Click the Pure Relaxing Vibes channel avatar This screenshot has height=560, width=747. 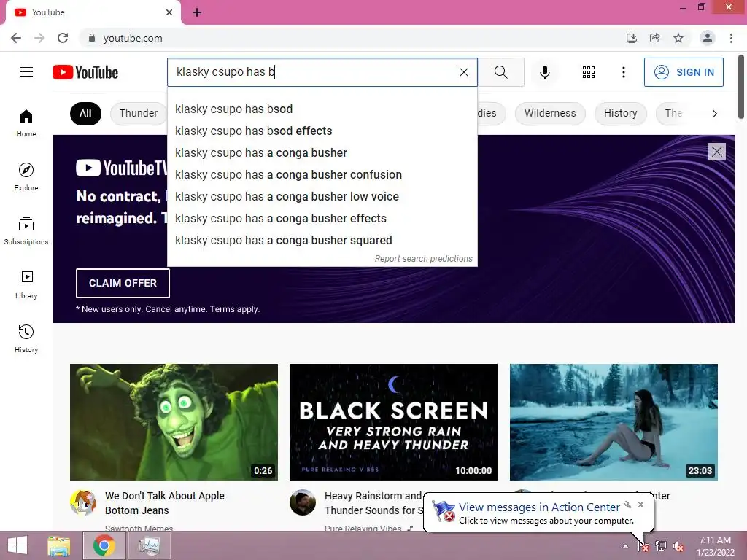click(x=303, y=502)
